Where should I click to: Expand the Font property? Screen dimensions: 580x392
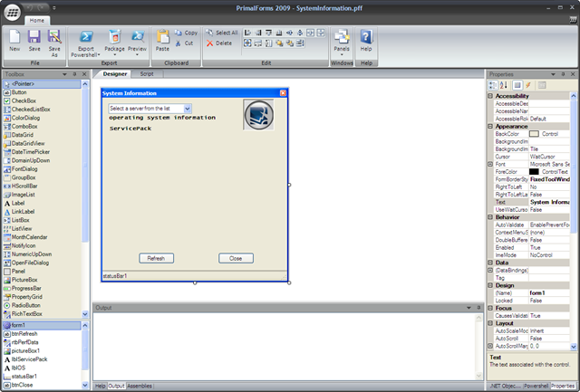coord(490,164)
